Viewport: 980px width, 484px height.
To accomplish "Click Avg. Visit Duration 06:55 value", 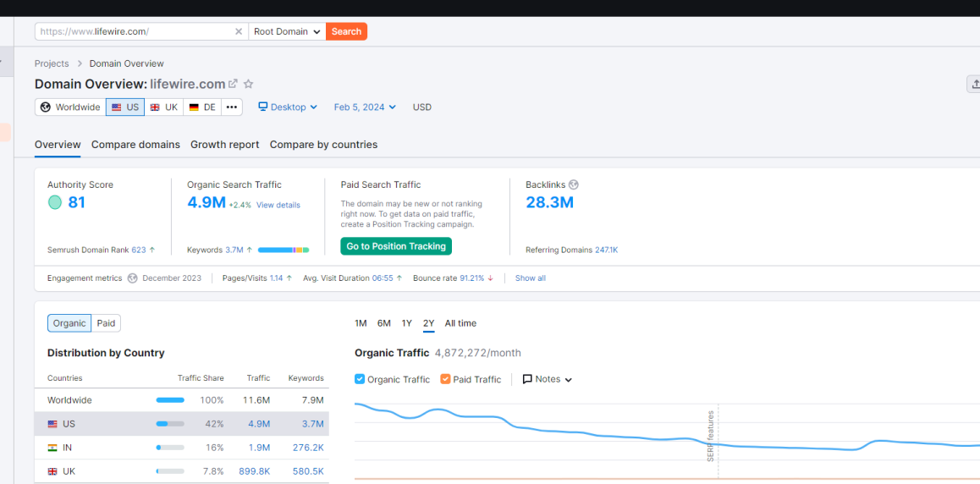I will point(383,278).
